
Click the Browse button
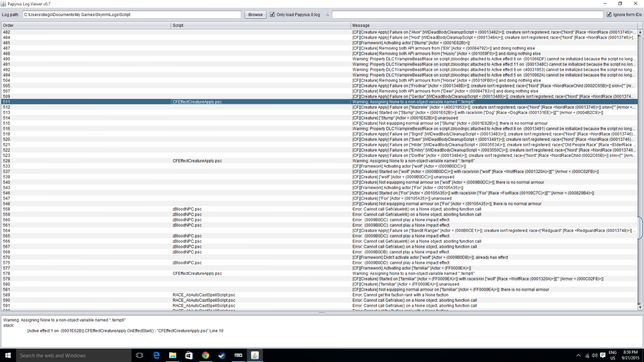[x=255, y=14]
